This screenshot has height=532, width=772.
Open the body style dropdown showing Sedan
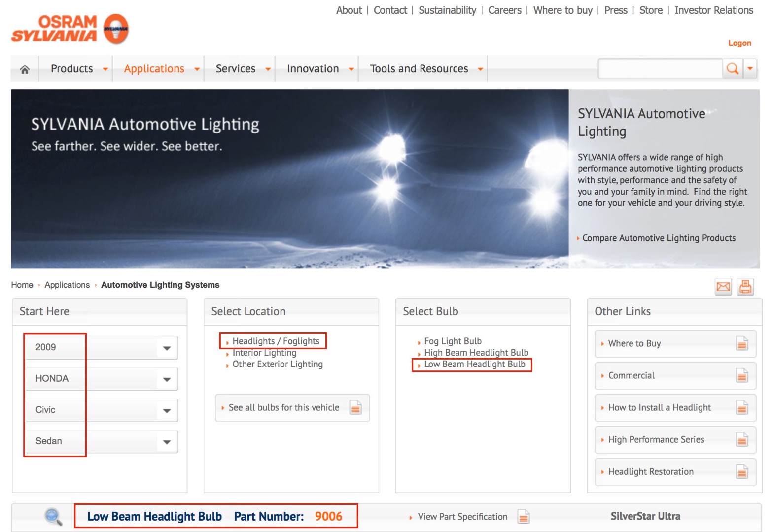coord(102,441)
